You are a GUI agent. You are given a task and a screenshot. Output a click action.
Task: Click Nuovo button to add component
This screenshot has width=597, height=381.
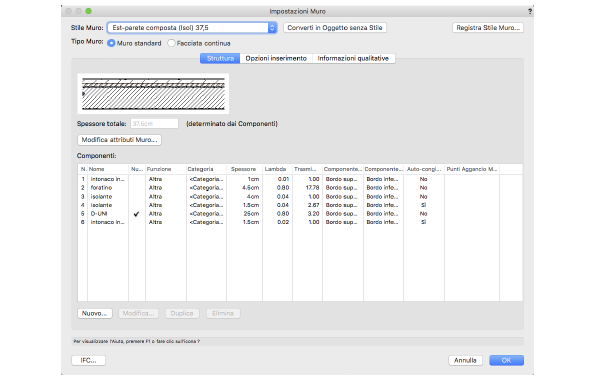(95, 313)
